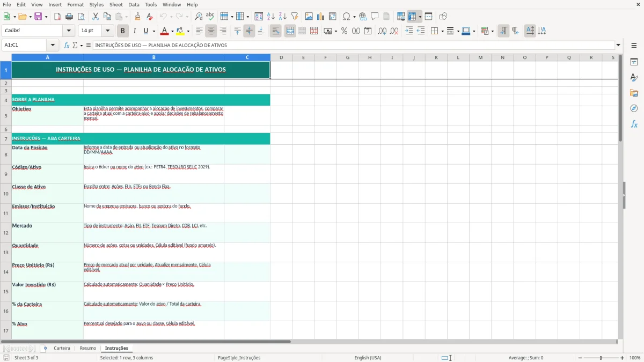Image resolution: width=644 pixels, height=362 pixels.
Task: Open the Data menu
Action: coord(134,4)
